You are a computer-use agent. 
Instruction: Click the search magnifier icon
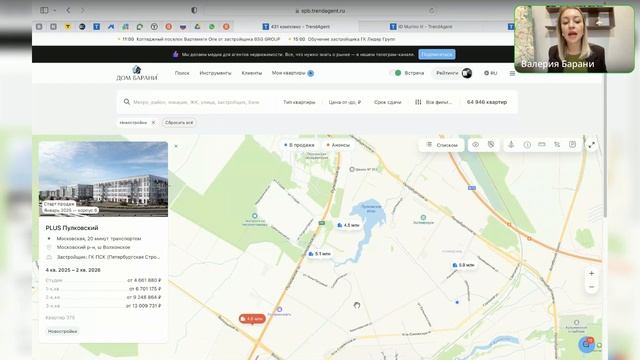click(x=127, y=102)
